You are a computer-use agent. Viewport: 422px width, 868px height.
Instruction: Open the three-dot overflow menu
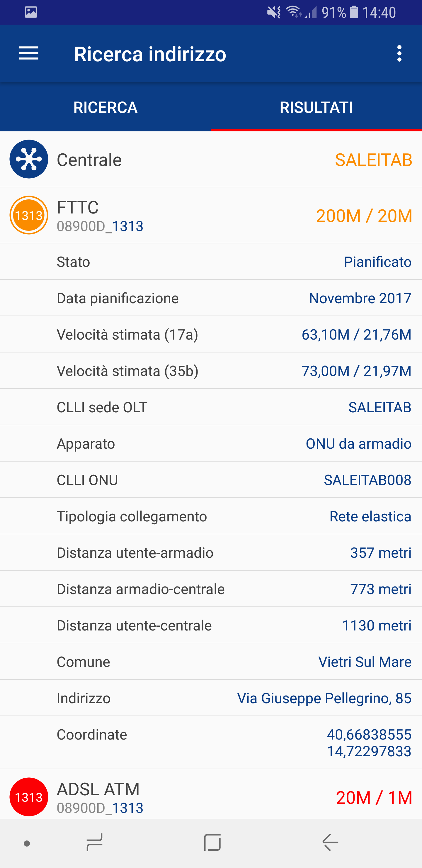click(x=399, y=54)
